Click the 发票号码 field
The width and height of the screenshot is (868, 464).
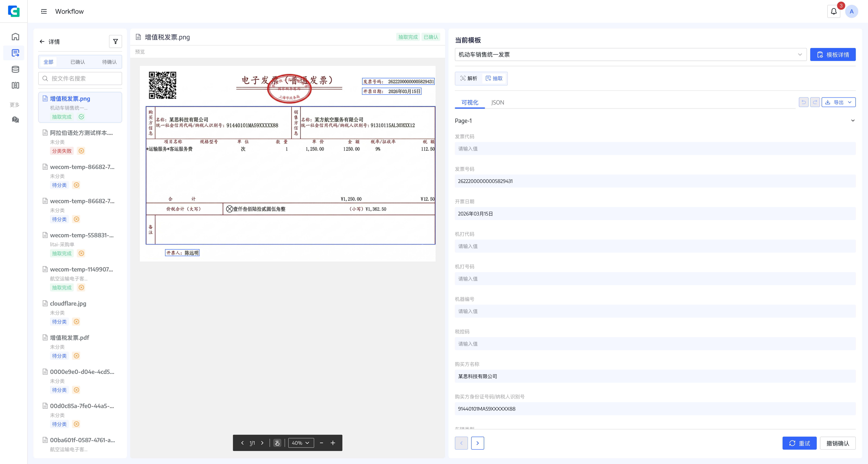point(655,181)
